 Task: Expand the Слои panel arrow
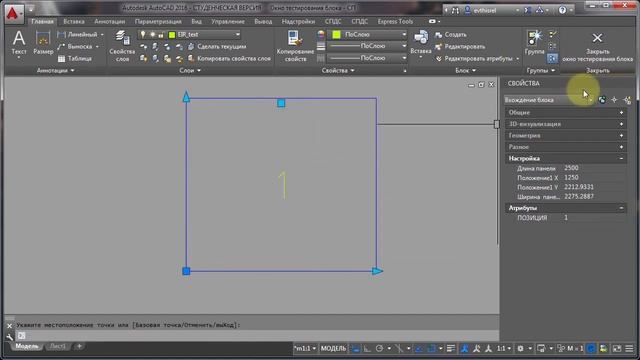tap(199, 71)
